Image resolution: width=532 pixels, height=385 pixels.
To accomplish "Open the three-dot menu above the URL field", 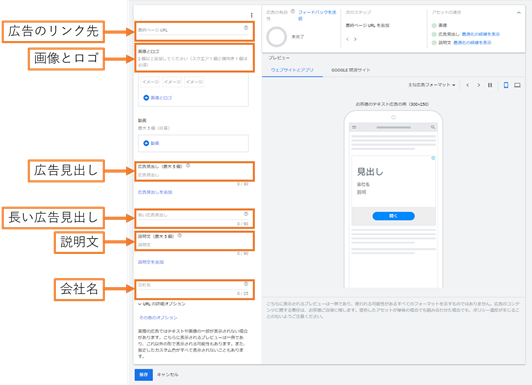I will coord(251,15).
